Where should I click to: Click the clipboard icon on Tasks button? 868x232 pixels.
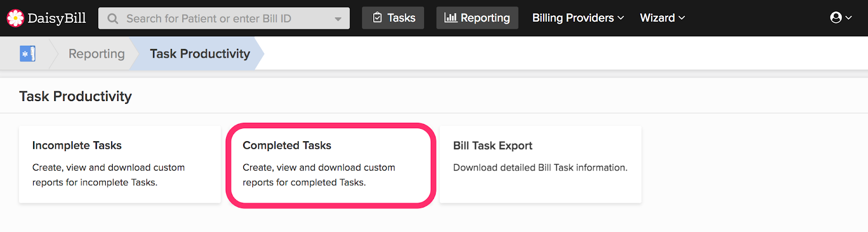[378, 18]
